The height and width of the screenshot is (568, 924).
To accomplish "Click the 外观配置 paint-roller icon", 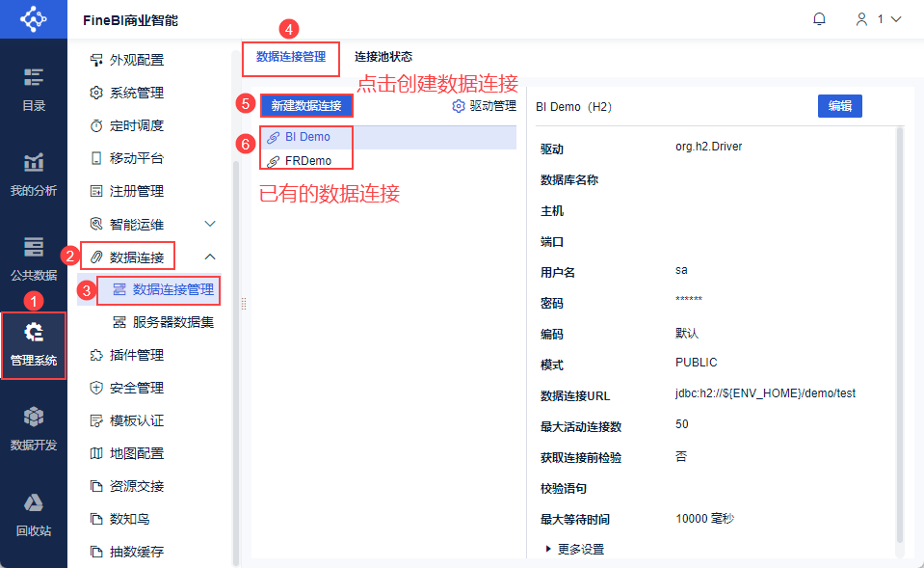I will click(96, 60).
